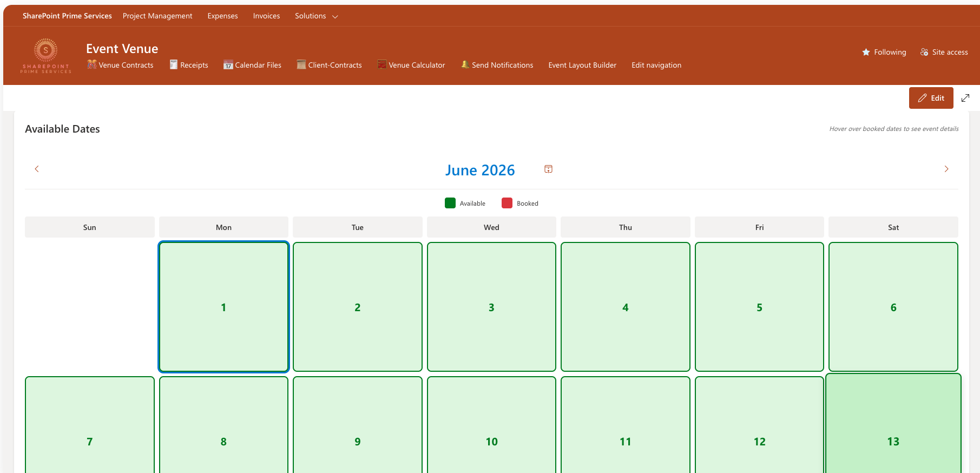Image resolution: width=980 pixels, height=473 pixels.
Task: Jump to today using calendar icon
Action: coord(548,169)
